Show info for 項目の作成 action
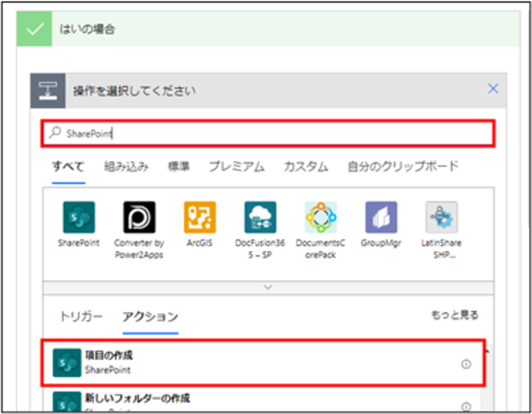 (465, 364)
